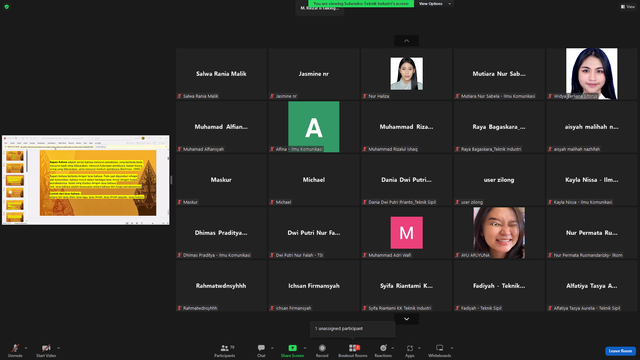This screenshot has width=640, height=360.
Task: Select the Dania Dwi Putri tile
Action: [x=407, y=180]
